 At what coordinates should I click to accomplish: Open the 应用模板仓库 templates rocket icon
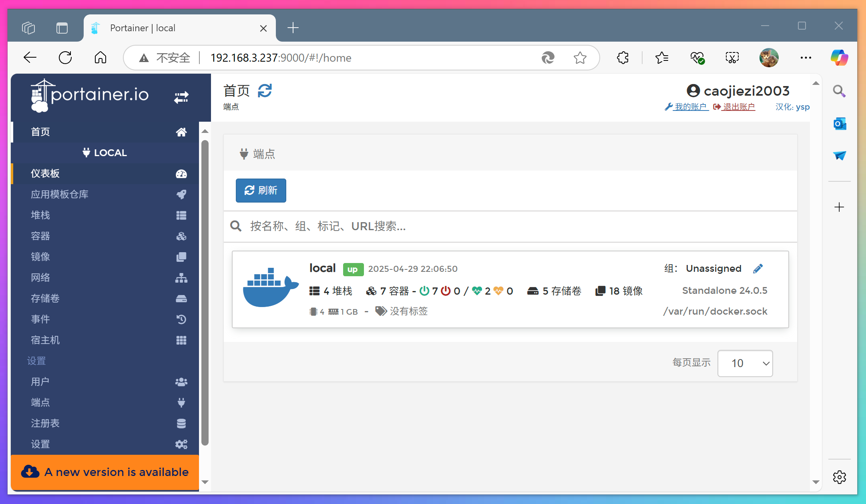point(181,195)
